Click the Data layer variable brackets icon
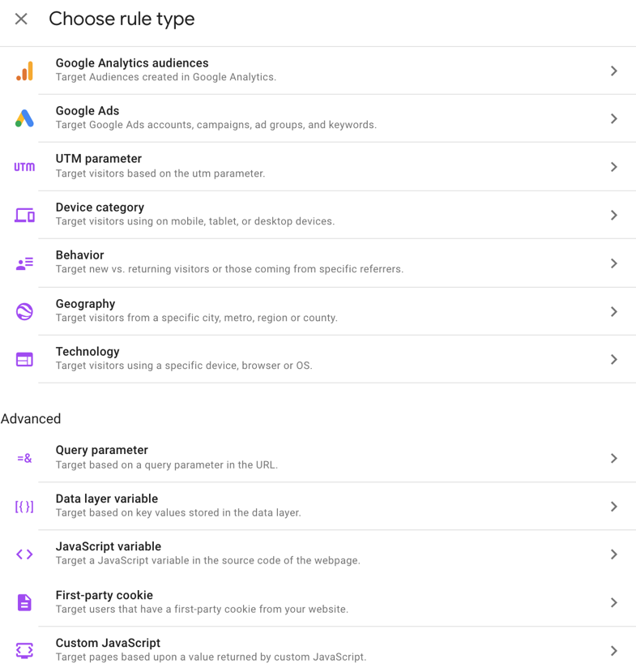The width and height of the screenshot is (636, 672). [x=24, y=507]
